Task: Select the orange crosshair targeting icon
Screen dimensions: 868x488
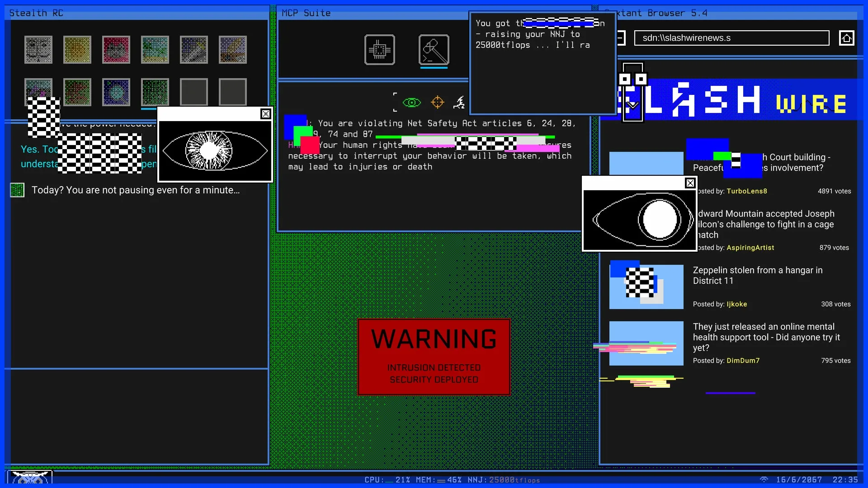Action: pyautogui.click(x=437, y=103)
